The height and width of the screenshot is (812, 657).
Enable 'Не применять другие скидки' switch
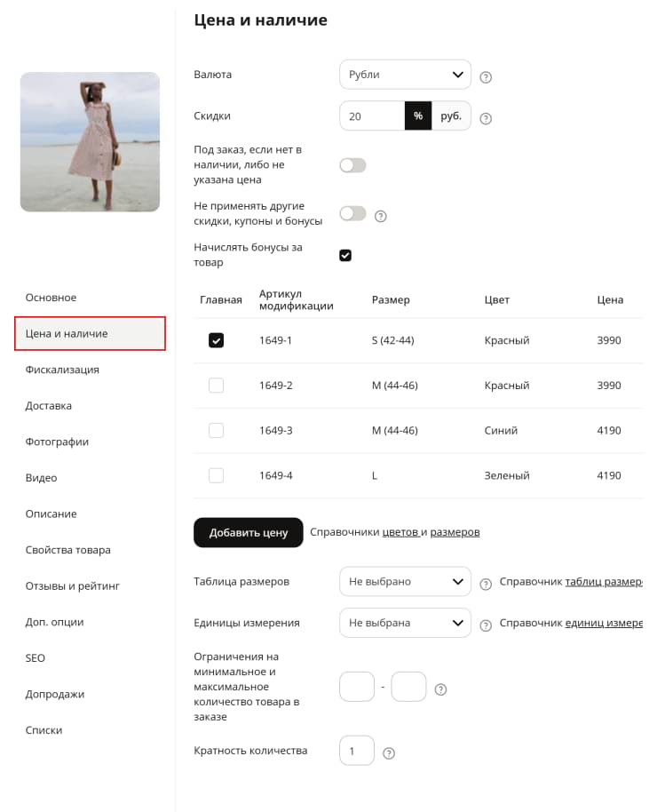[x=352, y=213]
